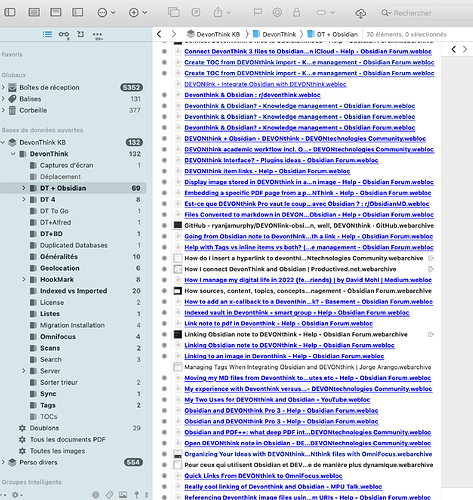Click the flag icon in toolbar
Viewport: 473px width, 500px height.
click(257, 13)
